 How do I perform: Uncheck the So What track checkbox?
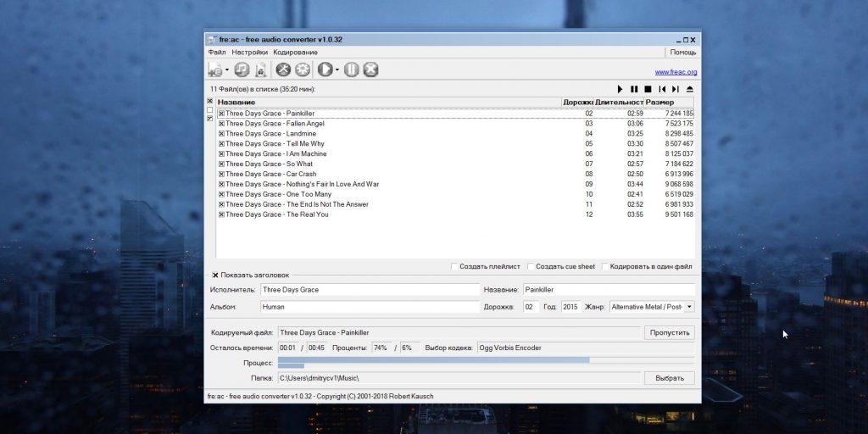point(221,164)
